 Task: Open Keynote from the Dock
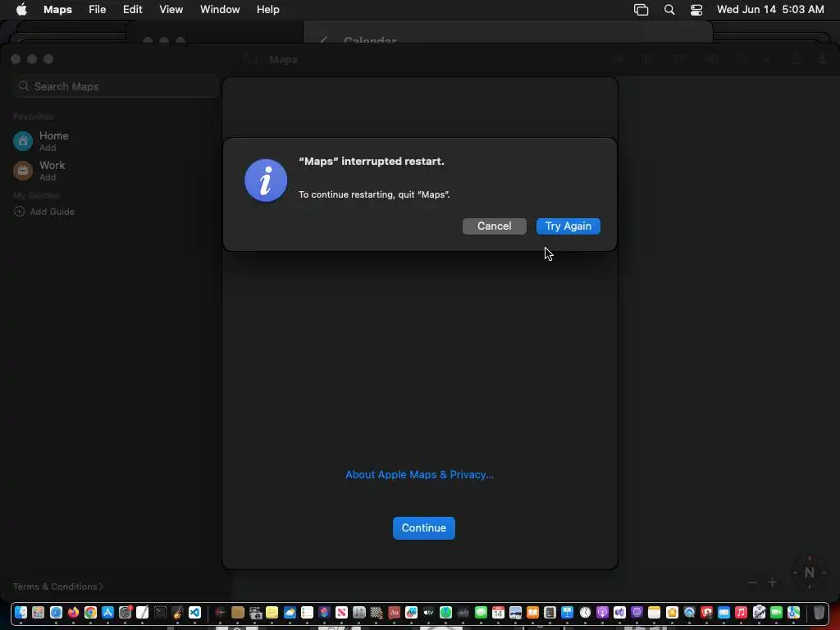tap(568, 612)
